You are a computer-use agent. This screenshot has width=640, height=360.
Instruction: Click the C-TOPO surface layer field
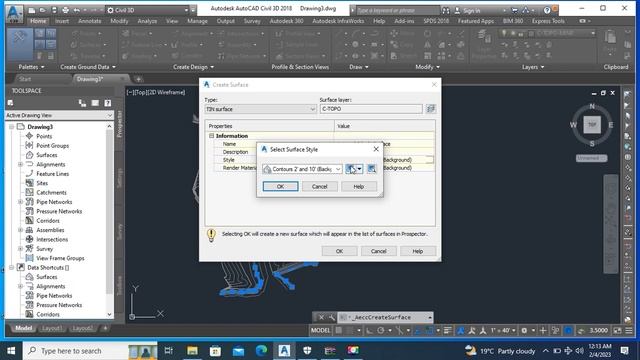371,109
